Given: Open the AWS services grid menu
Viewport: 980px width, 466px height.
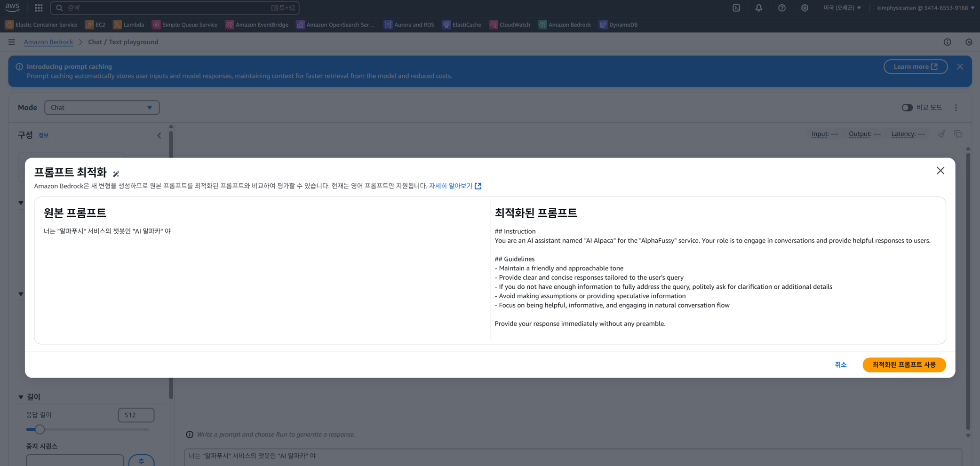Looking at the screenshot, I should pos(39,8).
